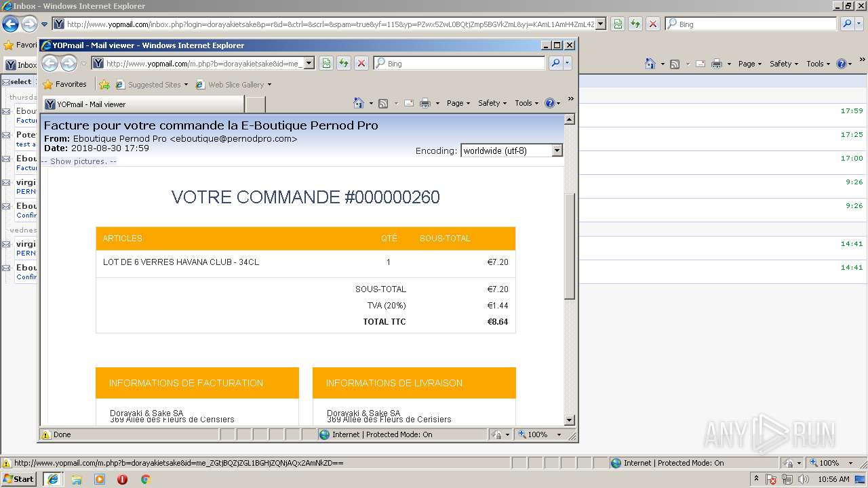Click Bing search field in Inbox window
Image resolution: width=868 pixels, height=488 pixels.
tap(751, 24)
